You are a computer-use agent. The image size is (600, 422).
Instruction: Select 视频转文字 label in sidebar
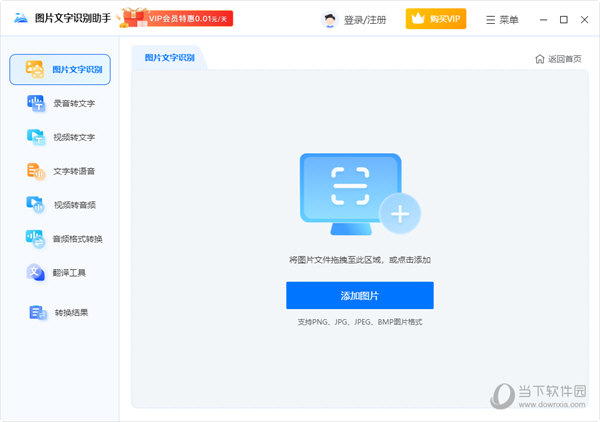(x=74, y=137)
